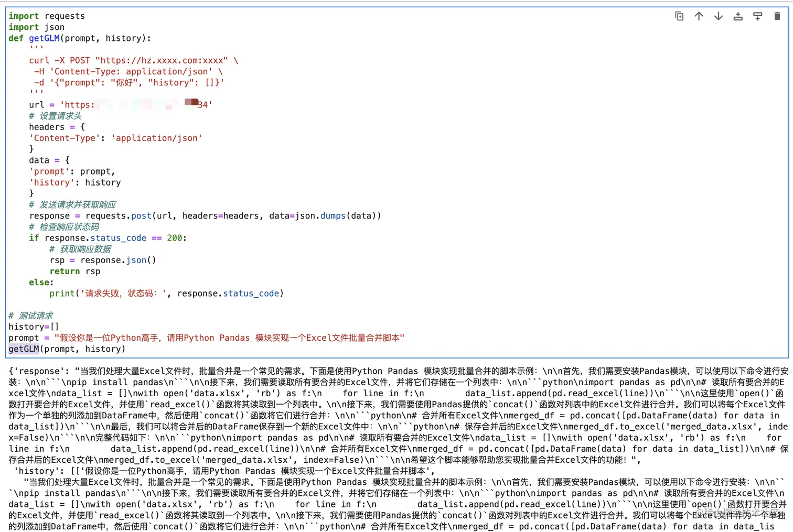793x532 pixels.
Task: Click the print('请求失败，状态码：' line
Action: [167, 294]
